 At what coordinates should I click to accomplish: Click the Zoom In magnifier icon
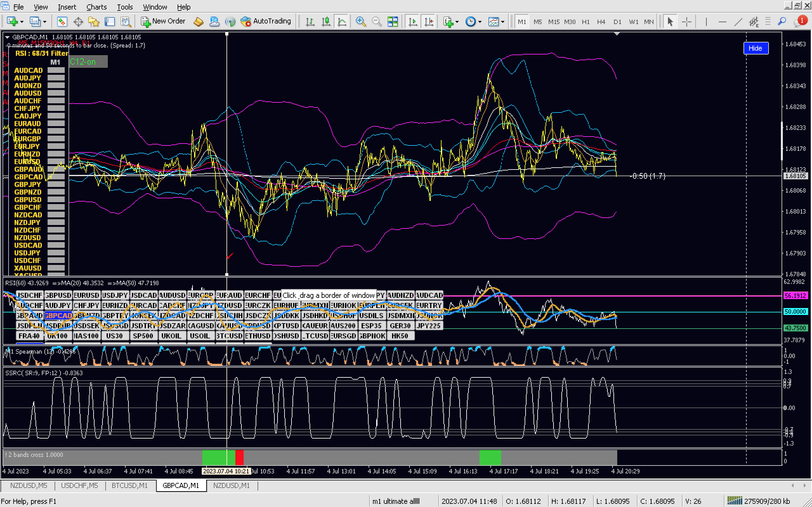(x=360, y=22)
